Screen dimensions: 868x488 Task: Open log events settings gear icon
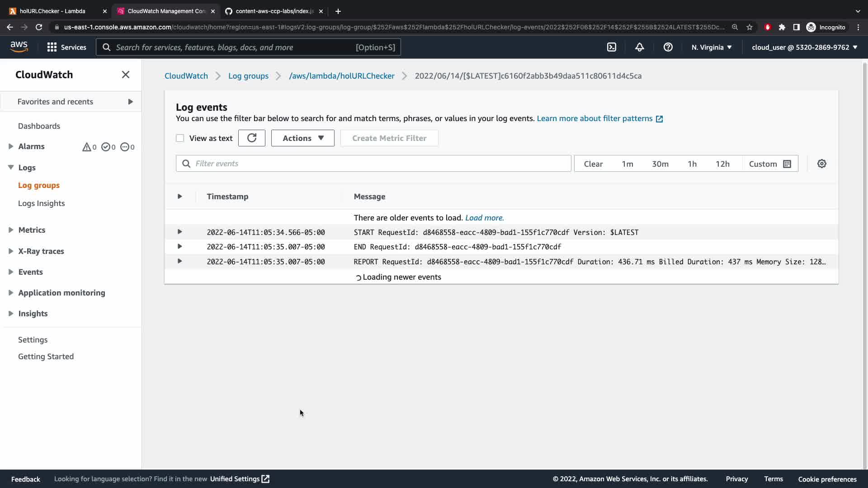click(821, 164)
